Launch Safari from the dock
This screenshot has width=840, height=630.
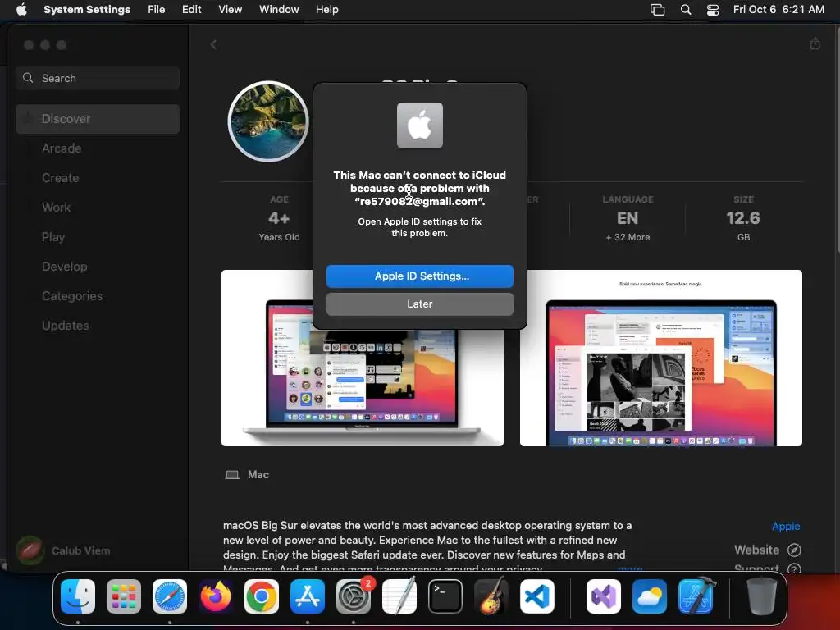click(170, 596)
